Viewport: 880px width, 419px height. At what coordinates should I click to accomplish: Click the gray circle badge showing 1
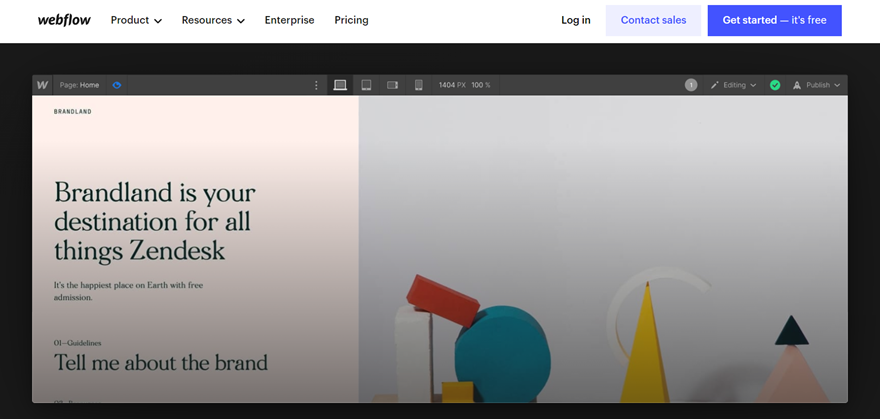(x=691, y=85)
